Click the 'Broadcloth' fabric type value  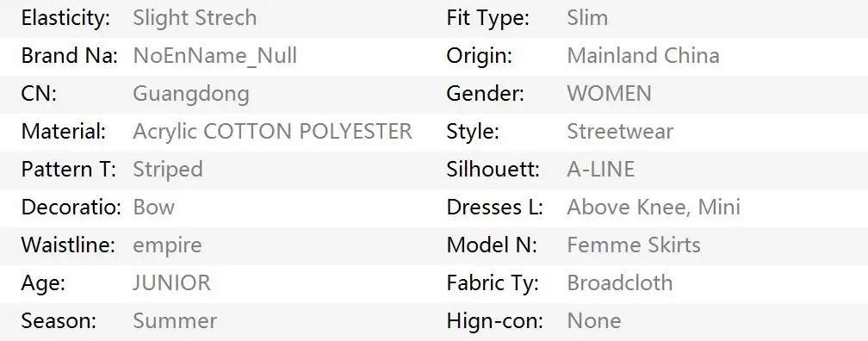[620, 282]
